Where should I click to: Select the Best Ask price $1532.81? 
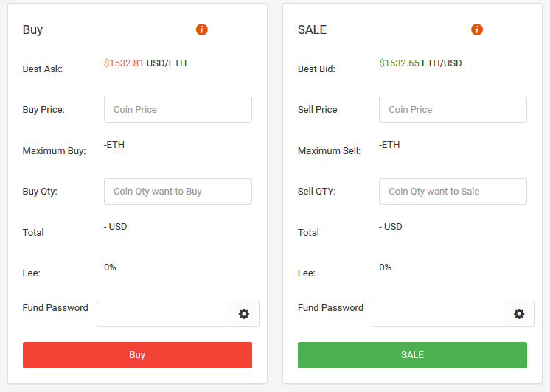123,63
